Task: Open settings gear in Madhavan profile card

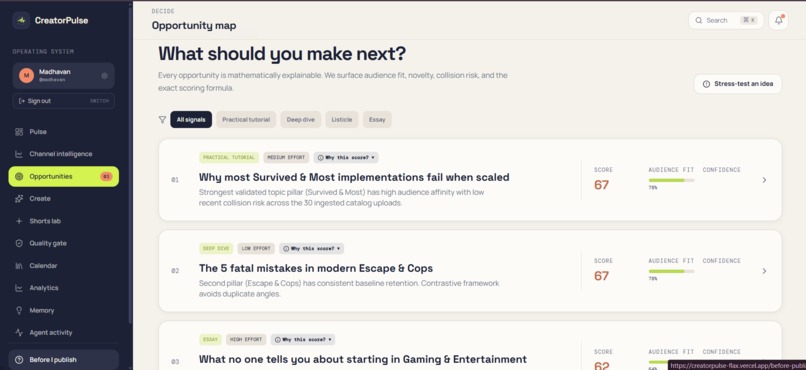Action: 104,76
